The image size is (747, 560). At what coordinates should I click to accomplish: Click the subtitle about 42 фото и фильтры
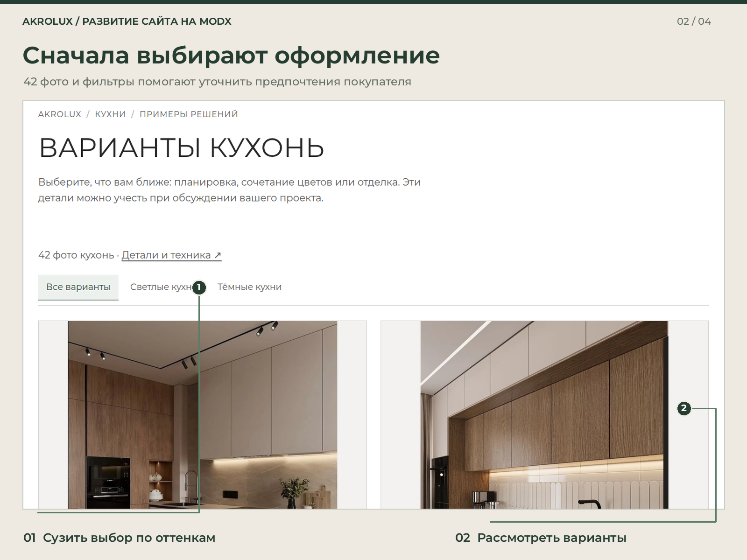[217, 82]
